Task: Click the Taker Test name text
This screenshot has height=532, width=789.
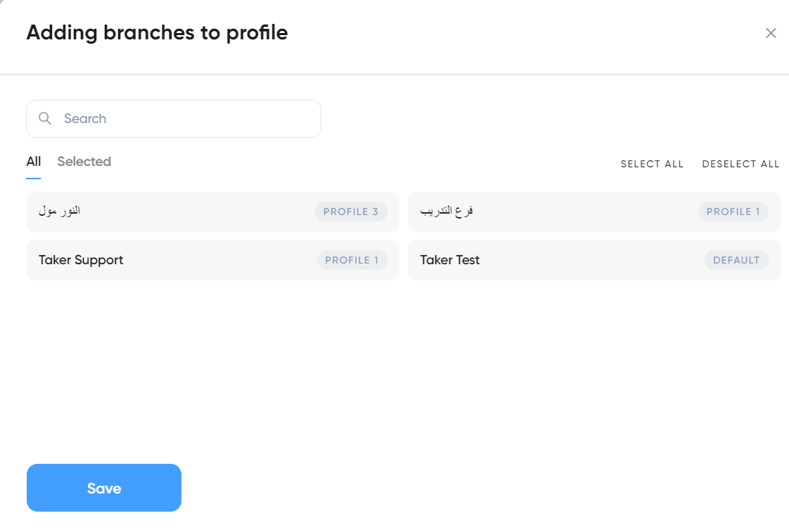Action: click(x=450, y=260)
